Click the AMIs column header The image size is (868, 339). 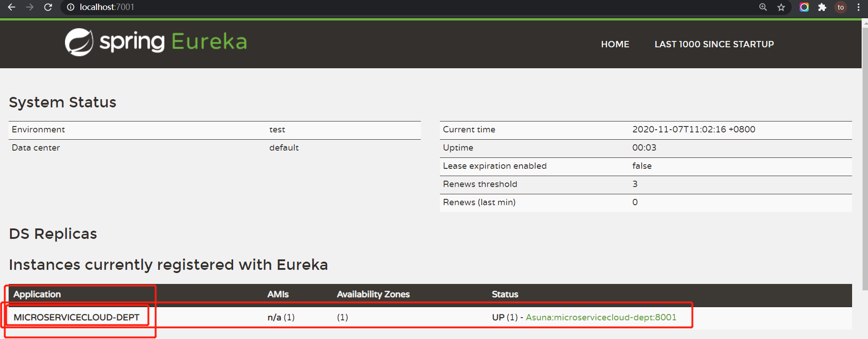click(278, 294)
